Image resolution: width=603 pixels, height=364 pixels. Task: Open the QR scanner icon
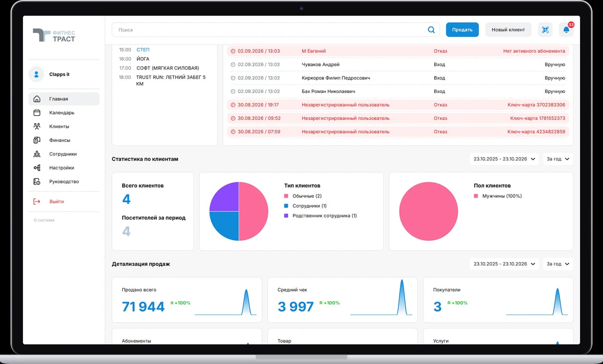coord(545,30)
